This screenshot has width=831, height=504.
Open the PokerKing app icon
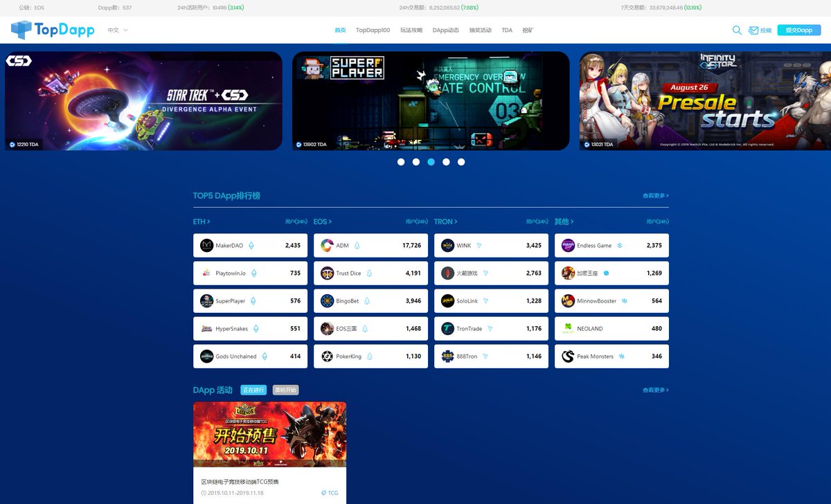pos(327,357)
